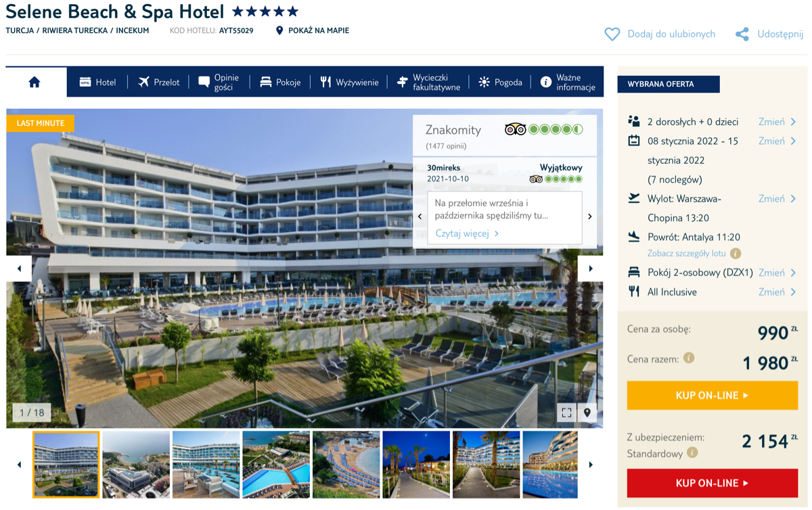812x510 pixels.
Task: Switch to the Pogoda tab
Action: point(500,82)
